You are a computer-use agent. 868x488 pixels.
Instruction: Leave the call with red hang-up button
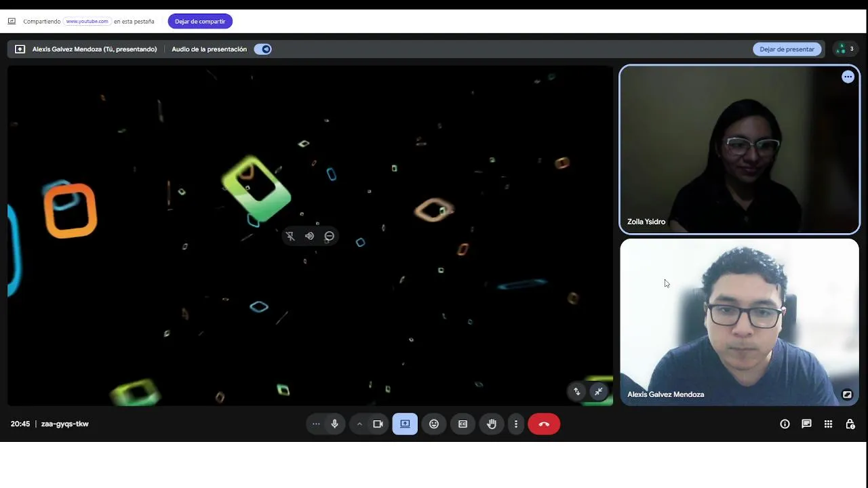(x=544, y=424)
